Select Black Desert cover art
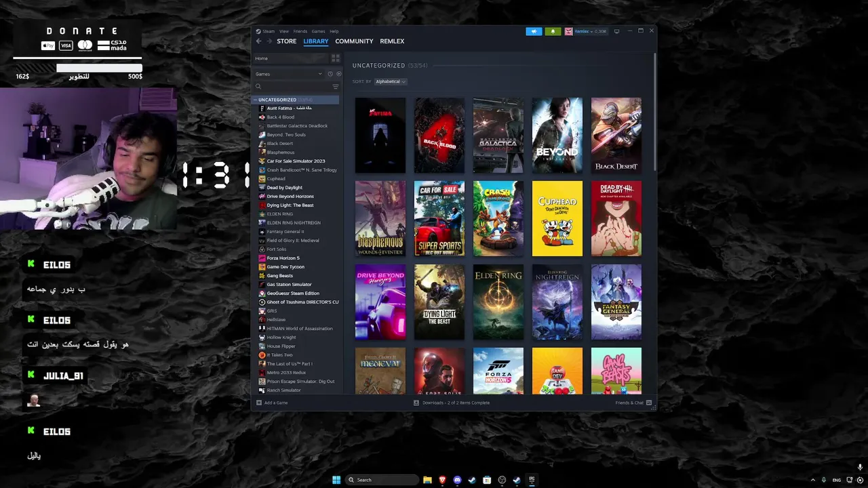This screenshot has width=868, height=488. point(616,136)
